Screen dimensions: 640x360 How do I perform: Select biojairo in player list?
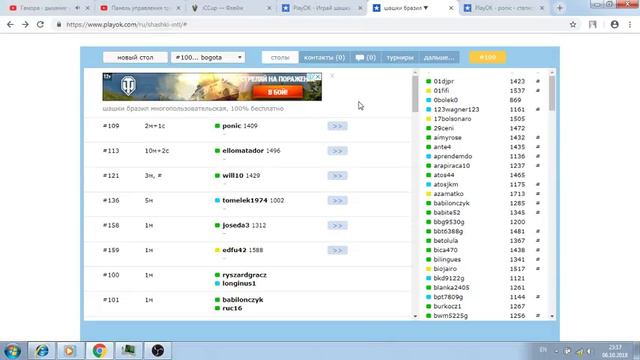[x=445, y=269]
